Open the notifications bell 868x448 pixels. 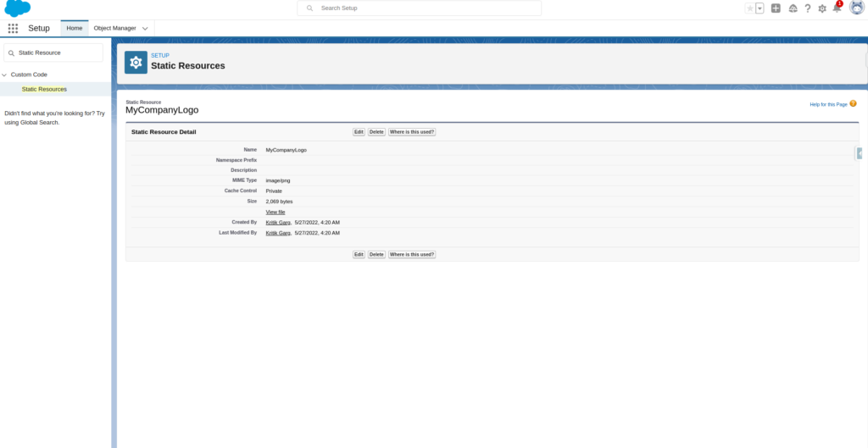coord(837,8)
